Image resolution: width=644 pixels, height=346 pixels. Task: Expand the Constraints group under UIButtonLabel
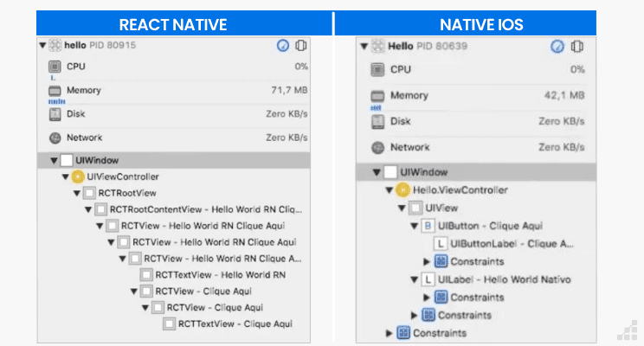coord(426,261)
